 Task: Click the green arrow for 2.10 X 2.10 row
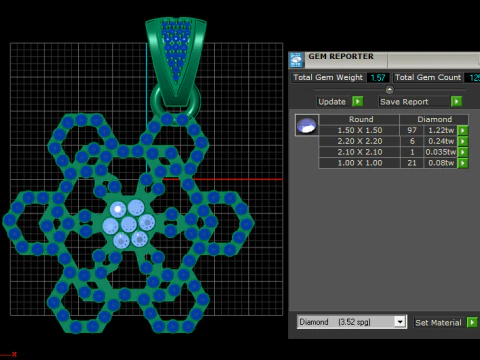tap(463, 152)
